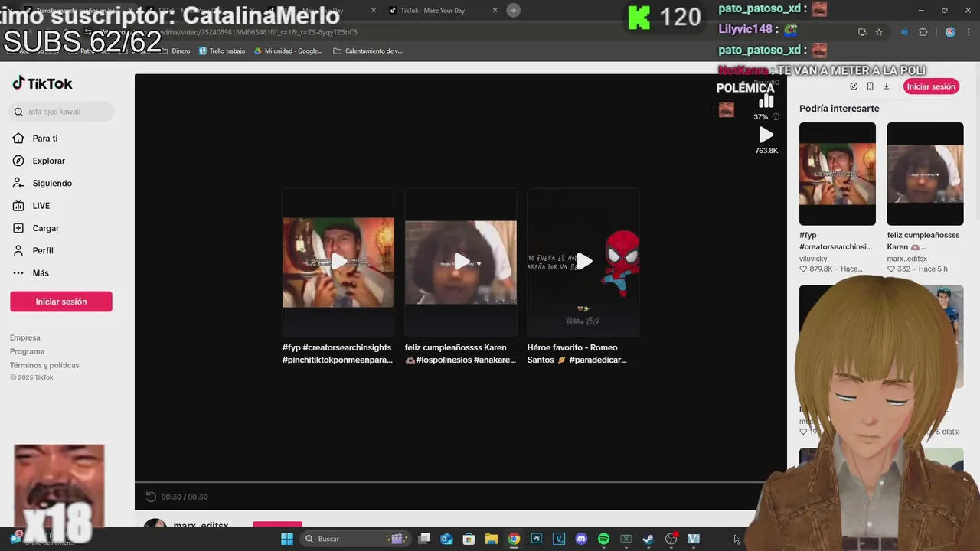The height and width of the screenshot is (551, 980).
Task: Bookmark page with the star icon
Action: point(879,32)
